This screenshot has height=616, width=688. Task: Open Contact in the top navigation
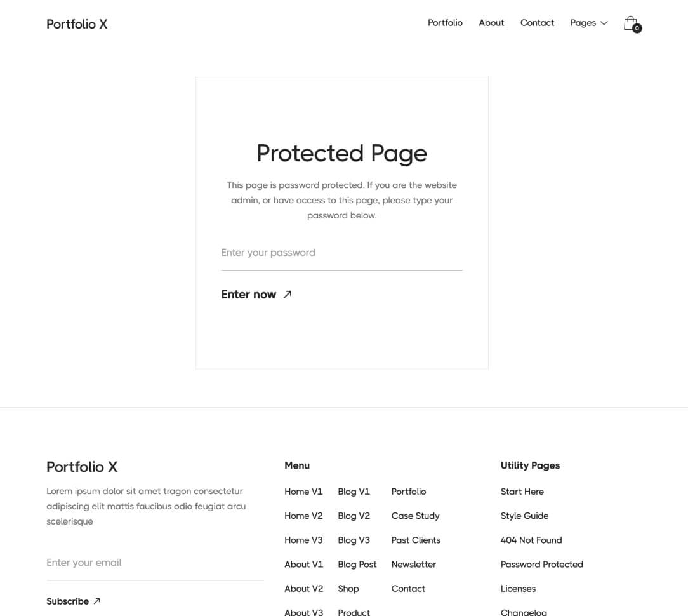[537, 23]
